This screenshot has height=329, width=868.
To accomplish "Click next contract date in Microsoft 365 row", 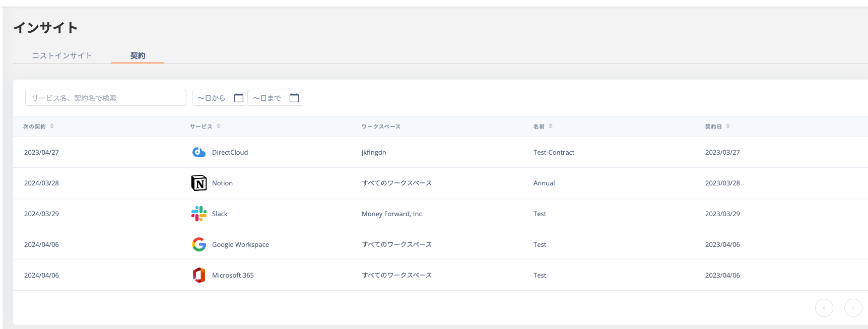I will point(41,275).
